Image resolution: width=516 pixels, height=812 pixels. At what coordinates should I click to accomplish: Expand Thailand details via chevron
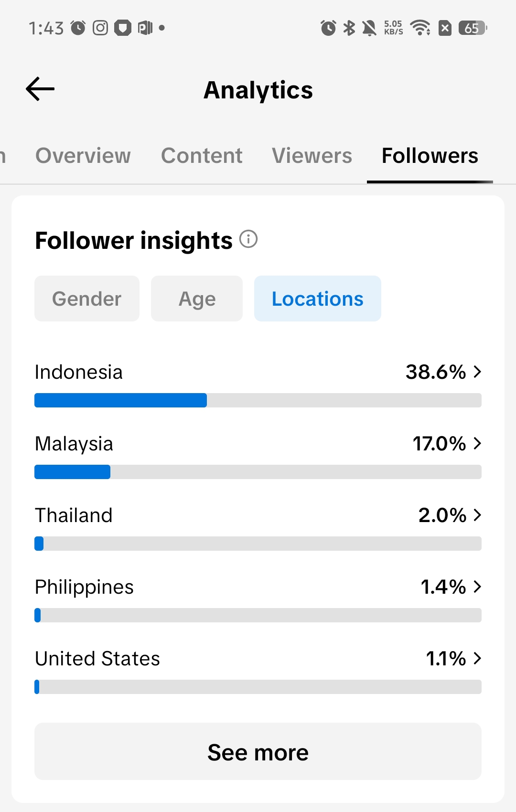coord(477,515)
